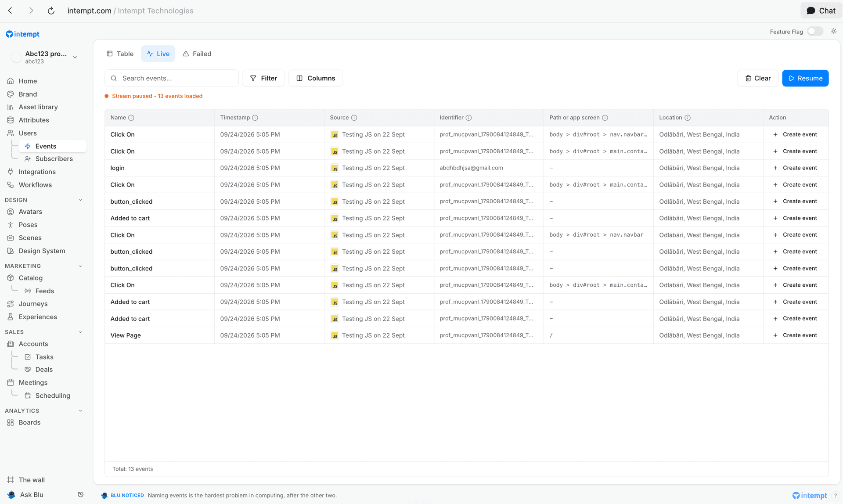Open Meetings page
The width and height of the screenshot is (843, 504).
[32, 383]
